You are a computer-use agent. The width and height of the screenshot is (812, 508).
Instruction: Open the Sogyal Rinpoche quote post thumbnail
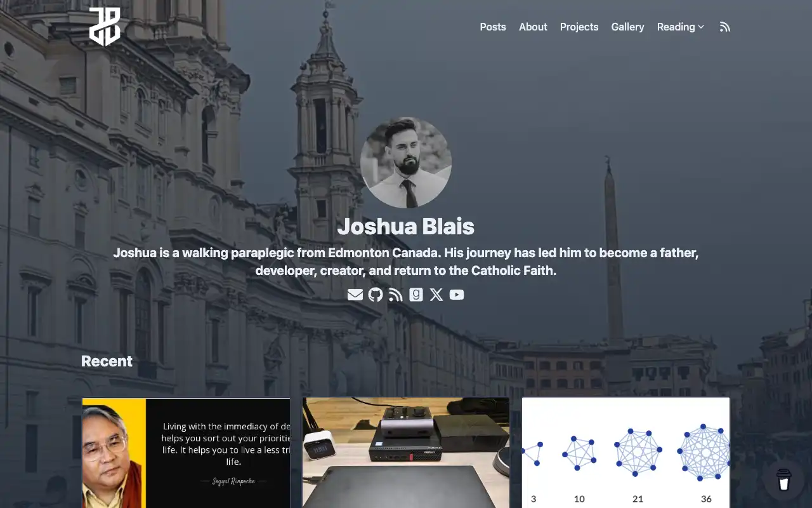186,453
